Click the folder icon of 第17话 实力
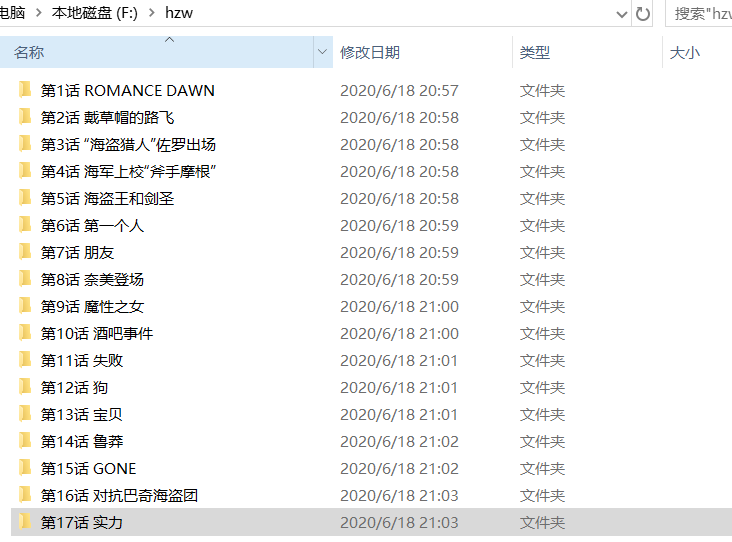This screenshot has width=732, height=542. click(25, 522)
